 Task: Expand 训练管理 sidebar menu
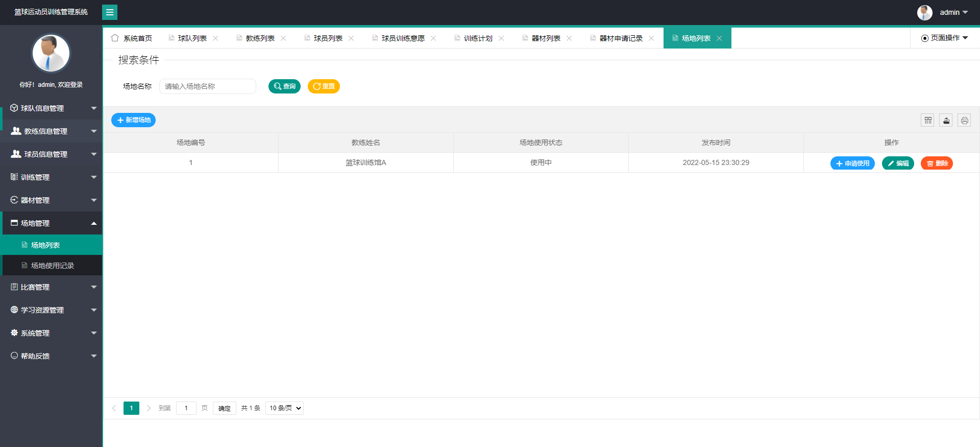(51, 177)
